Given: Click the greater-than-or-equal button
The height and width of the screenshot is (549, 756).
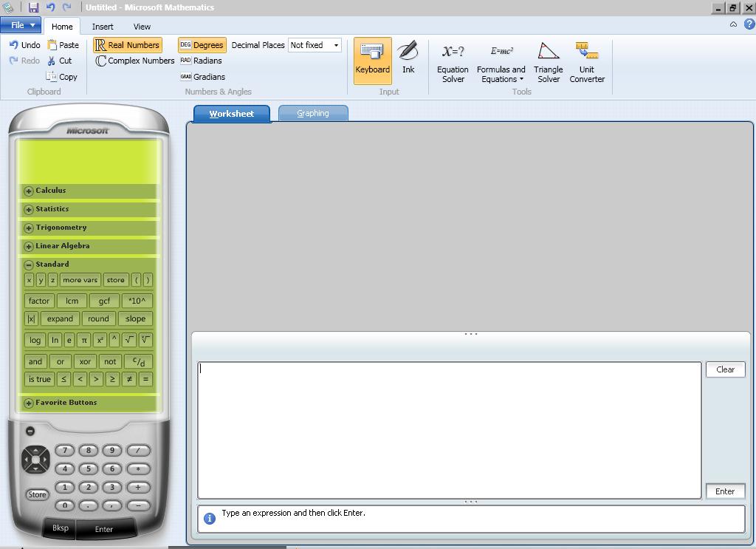Looking at the screenshot, I should tap(112, 379).
